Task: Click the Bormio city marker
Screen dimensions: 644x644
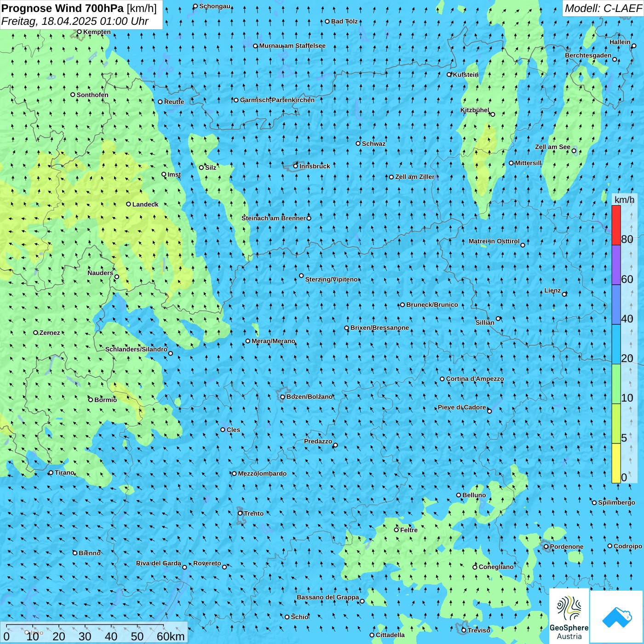Action: pyautogui.click(x=91, y=400)
